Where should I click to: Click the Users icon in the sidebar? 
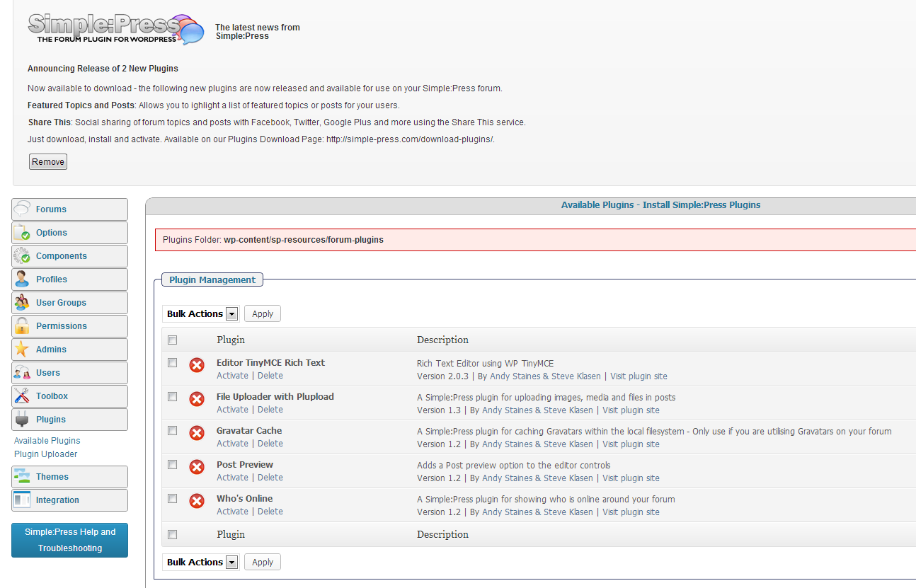click(x=22, y=372)
